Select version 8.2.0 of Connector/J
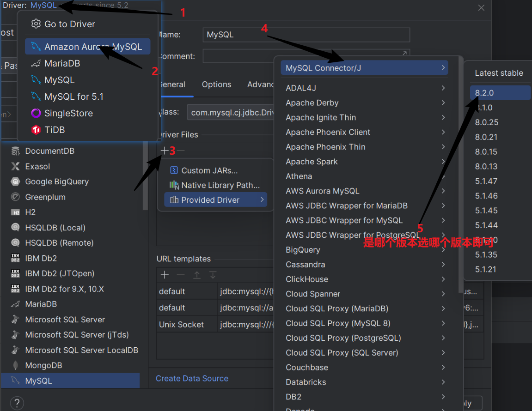The height and width of the screenshot is (411, 532). [500, 92]
